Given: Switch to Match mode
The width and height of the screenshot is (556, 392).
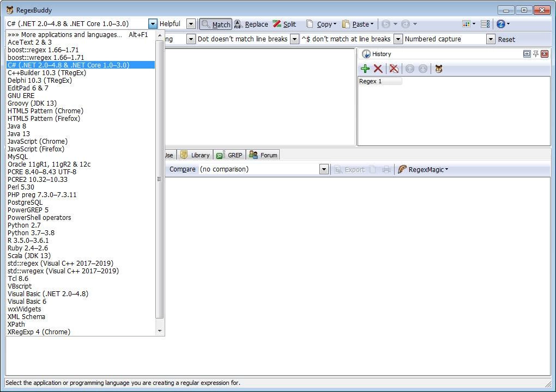Looking at the screenshot, I should click(216, 24).
